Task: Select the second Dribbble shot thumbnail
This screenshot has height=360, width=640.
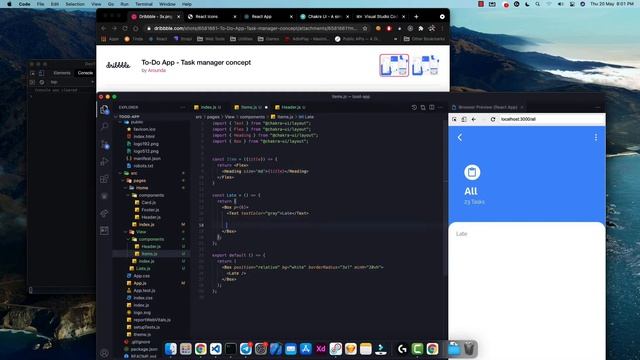Action: coord(425,65)
